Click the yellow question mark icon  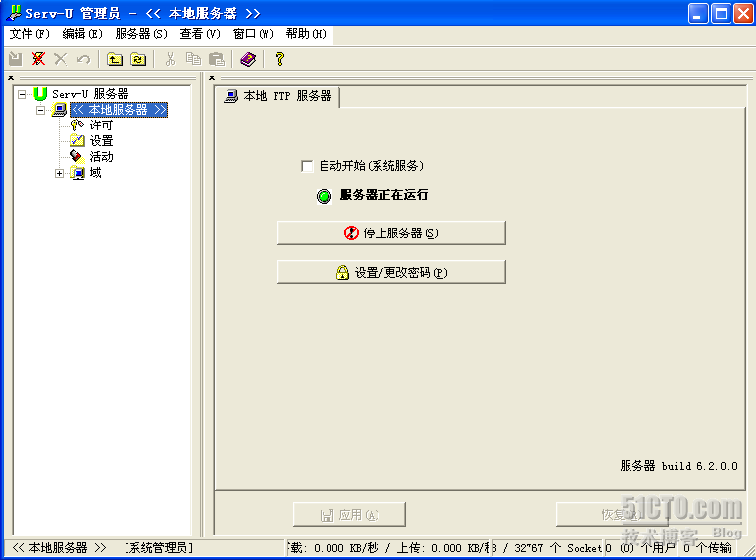(279, 59)
